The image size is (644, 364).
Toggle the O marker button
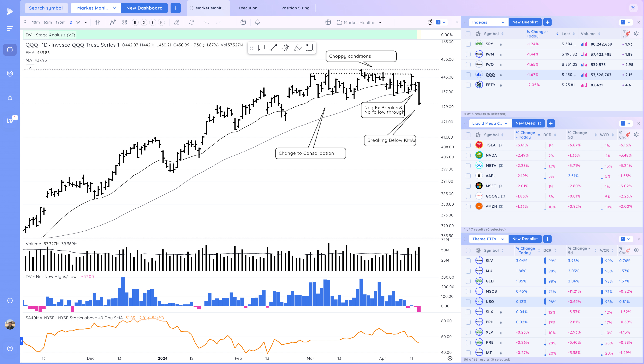pos(144,23)
